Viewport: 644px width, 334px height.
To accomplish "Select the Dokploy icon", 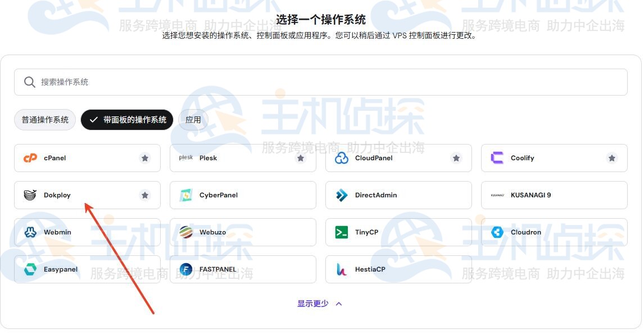I will 30,195.
